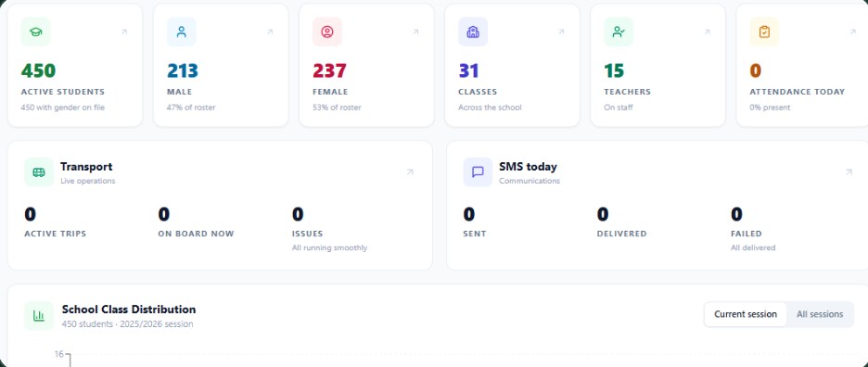Click the ISSUES label in Transport

tap(307, 234)
